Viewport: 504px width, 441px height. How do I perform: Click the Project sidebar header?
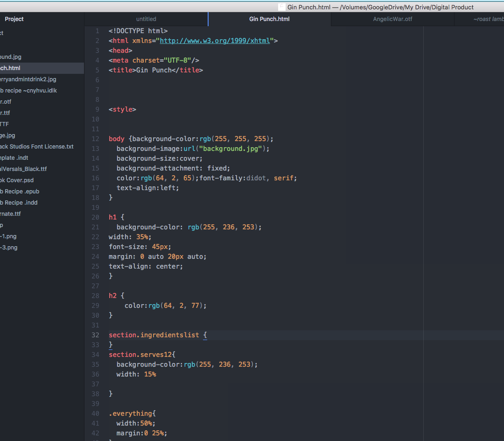[x=14, y=19]
